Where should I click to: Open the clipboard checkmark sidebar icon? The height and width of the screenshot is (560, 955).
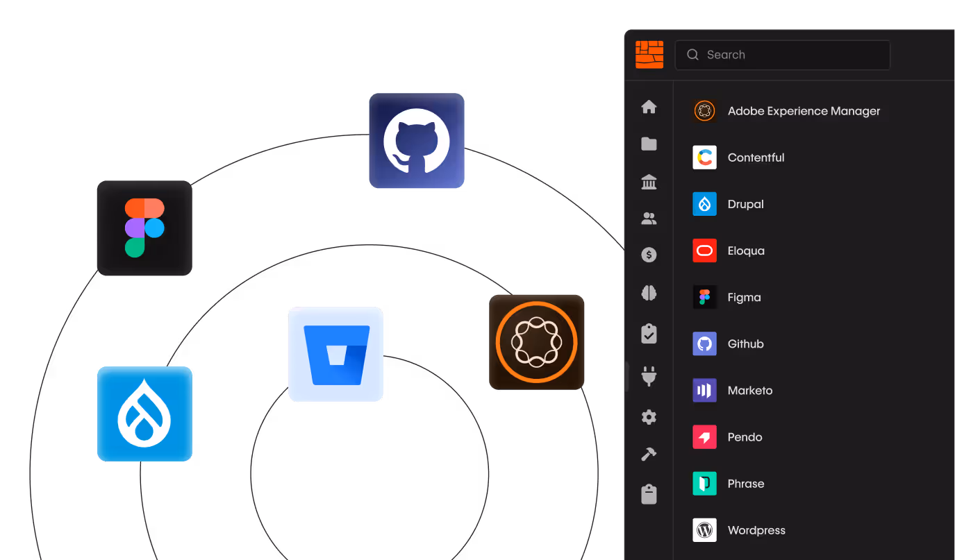(649, 334)
